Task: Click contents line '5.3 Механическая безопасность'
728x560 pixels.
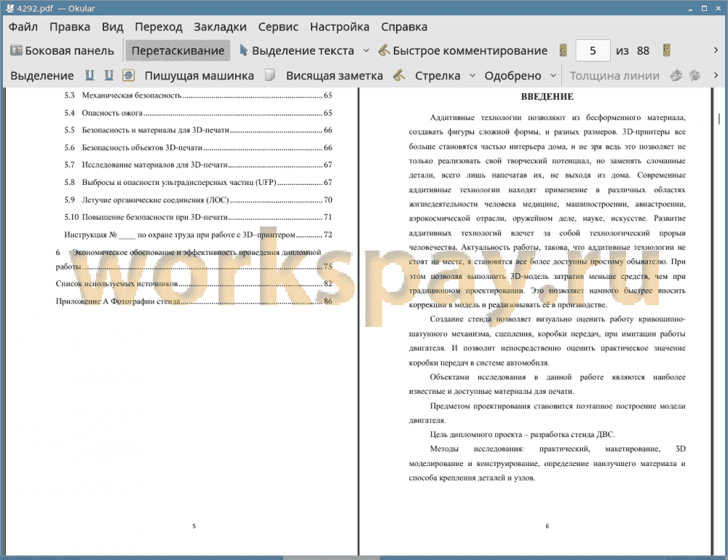Action: click(x=198, y=95)
